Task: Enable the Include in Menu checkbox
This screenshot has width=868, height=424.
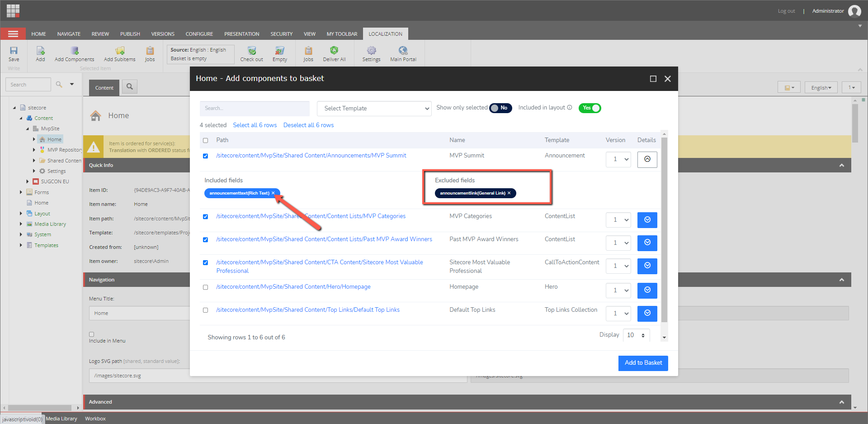Action: click(91, 334)
